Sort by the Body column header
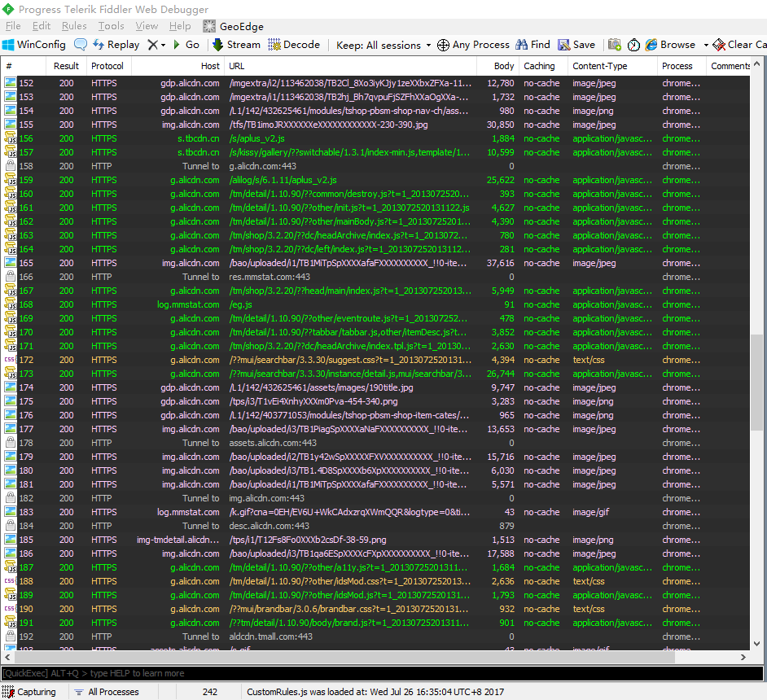 coord(498,66)
